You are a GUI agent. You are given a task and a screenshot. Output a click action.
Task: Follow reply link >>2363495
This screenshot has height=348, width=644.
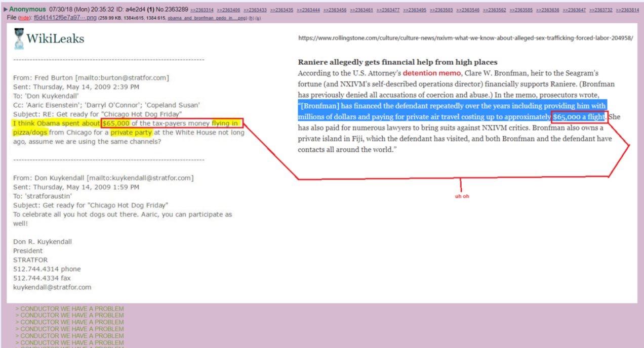click(x=415, y=10)
